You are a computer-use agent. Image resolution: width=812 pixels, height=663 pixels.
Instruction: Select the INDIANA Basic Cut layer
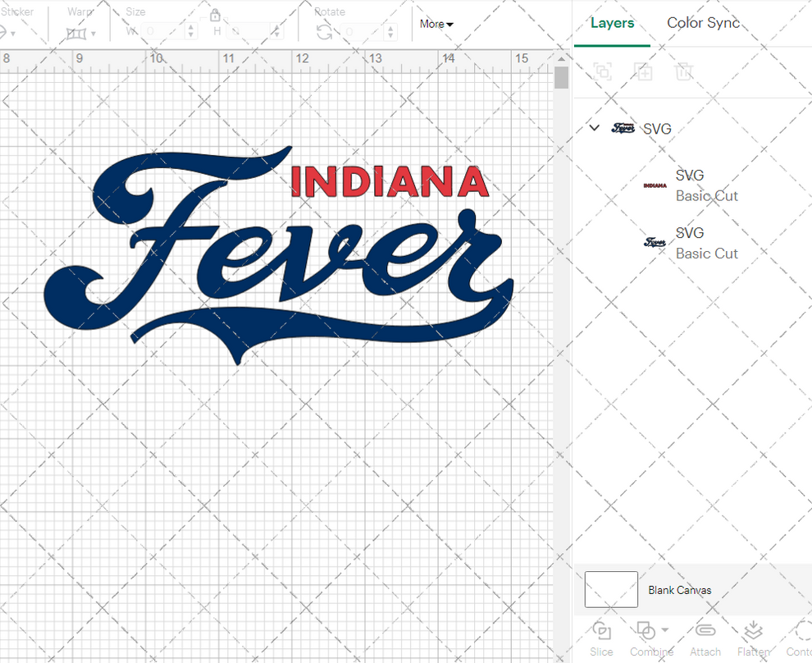click(x=707, y=185)
